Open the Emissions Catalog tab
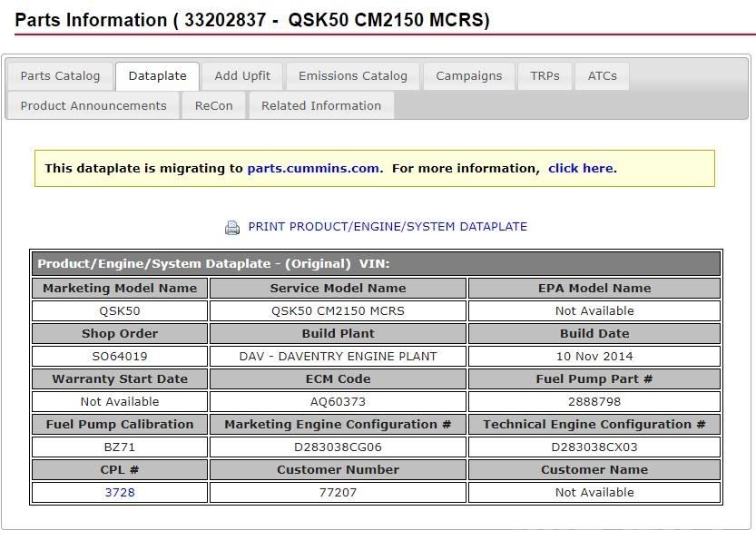 (x=353, y=76)
